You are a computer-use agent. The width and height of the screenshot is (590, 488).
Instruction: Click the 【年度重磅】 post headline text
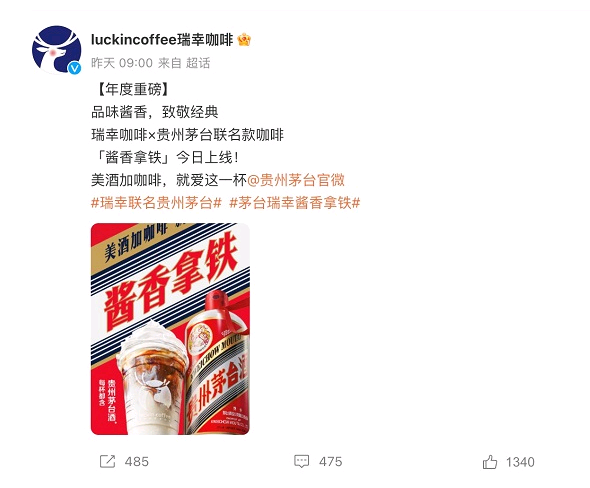coord(131,90)
